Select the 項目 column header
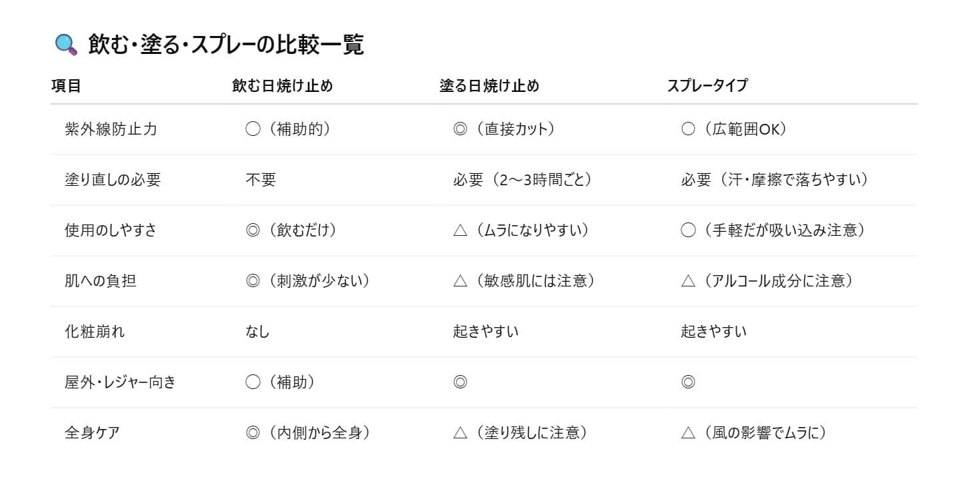Viewport: 980px width, 487px height. (66, 86)
